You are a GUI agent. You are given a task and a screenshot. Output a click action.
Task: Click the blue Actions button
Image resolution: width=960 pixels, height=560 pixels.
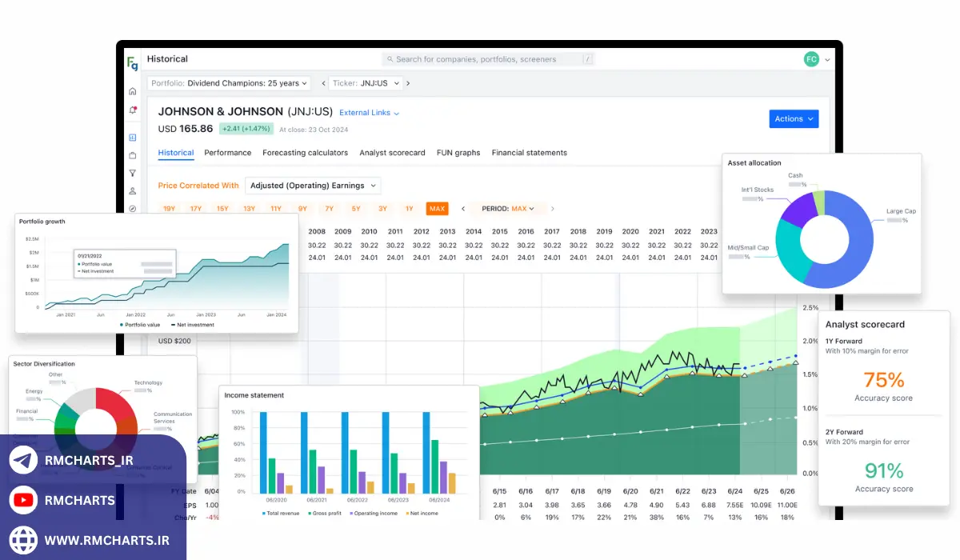[x=793, y=119]
